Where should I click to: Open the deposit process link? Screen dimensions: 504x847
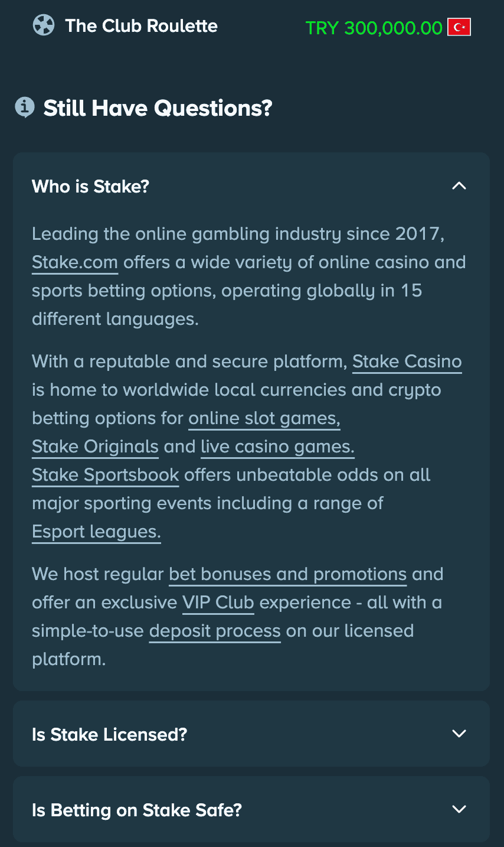click(x=215, y=631)
